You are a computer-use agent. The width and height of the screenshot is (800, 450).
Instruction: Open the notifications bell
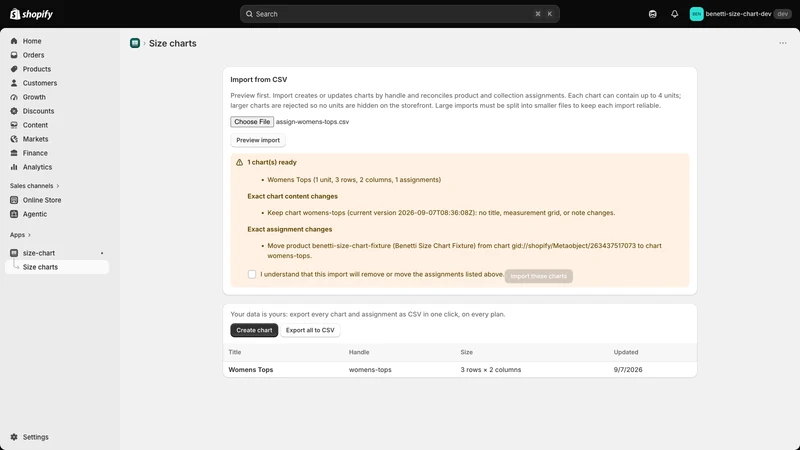pyautogui.click(x=674, y=14)
